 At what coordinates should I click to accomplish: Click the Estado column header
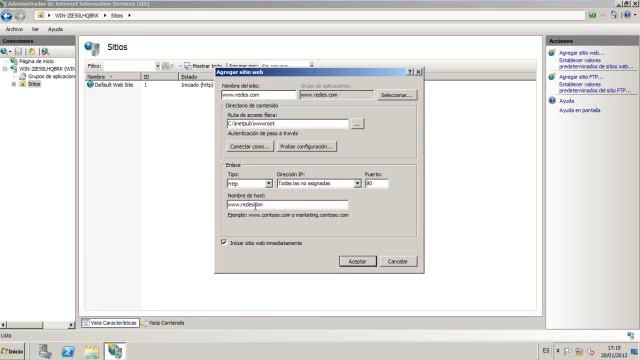(x=197, y=77)
